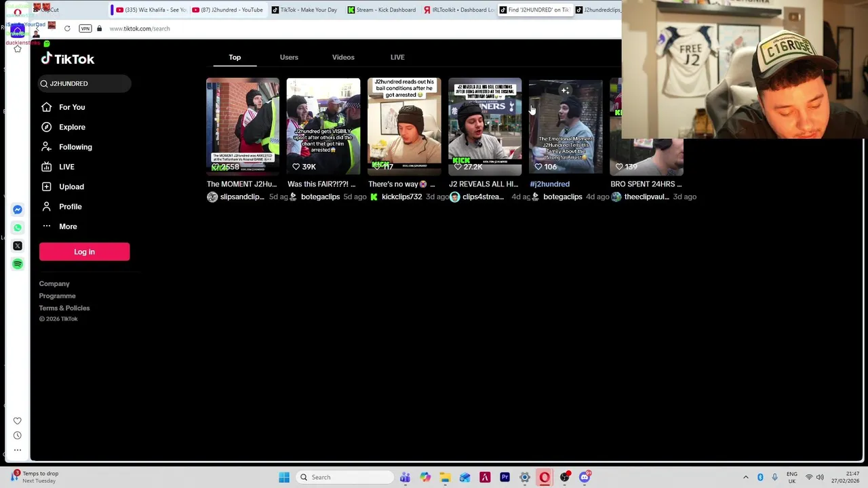The width and height of the screenshot is (868, 488).
Task: Switch to 'TikTok - Make Your Day' tab
Action: [x=304, y=9]
